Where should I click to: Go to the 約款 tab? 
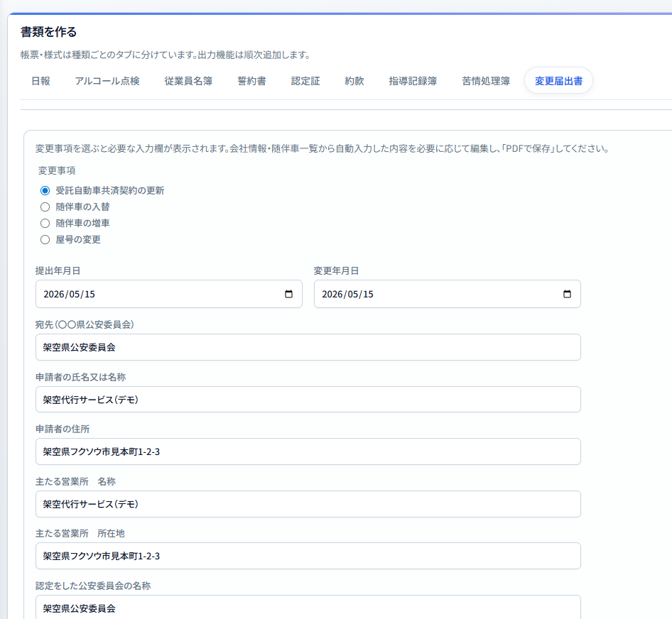point(354,80)
